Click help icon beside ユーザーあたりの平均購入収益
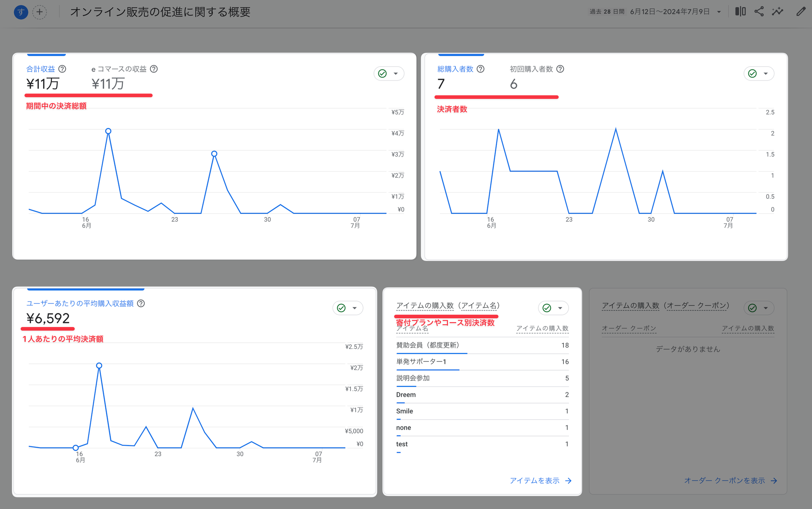This screenshot has height=509, width=812. [141, 303]
